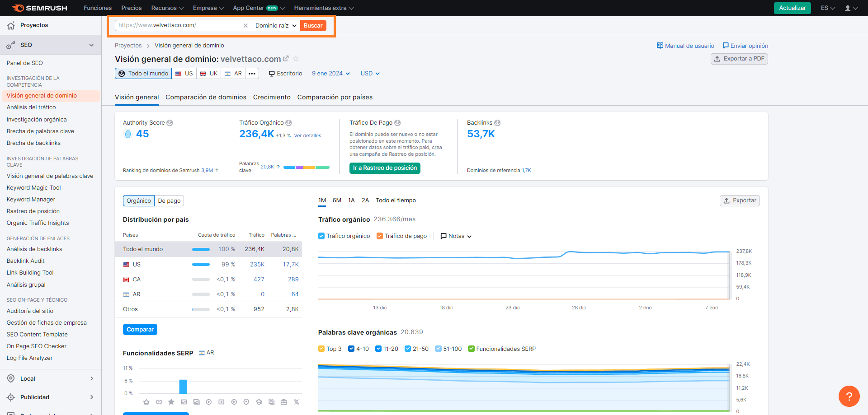Select the X (Twitter) SERP feature icon
Viewport: 868px width, 415px height.
coord(297,401)
